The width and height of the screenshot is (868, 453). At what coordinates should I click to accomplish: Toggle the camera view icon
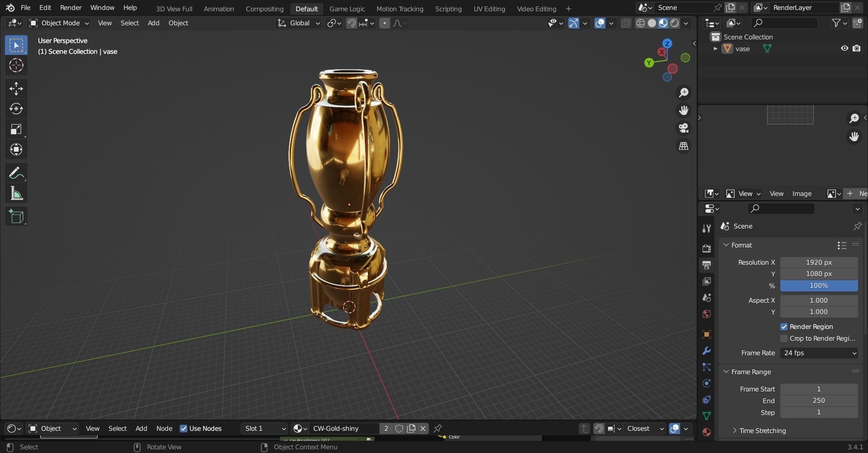point(684,128)
